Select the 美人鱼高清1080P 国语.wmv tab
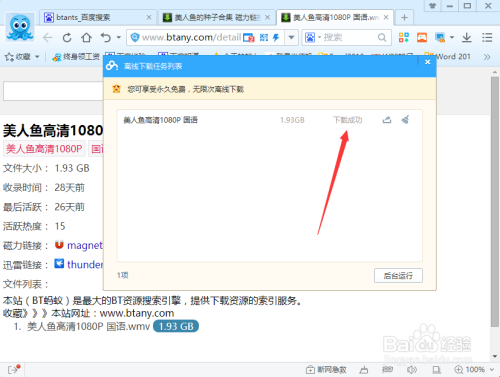This screenshot has height=377, width=500. tap(335, 17)
